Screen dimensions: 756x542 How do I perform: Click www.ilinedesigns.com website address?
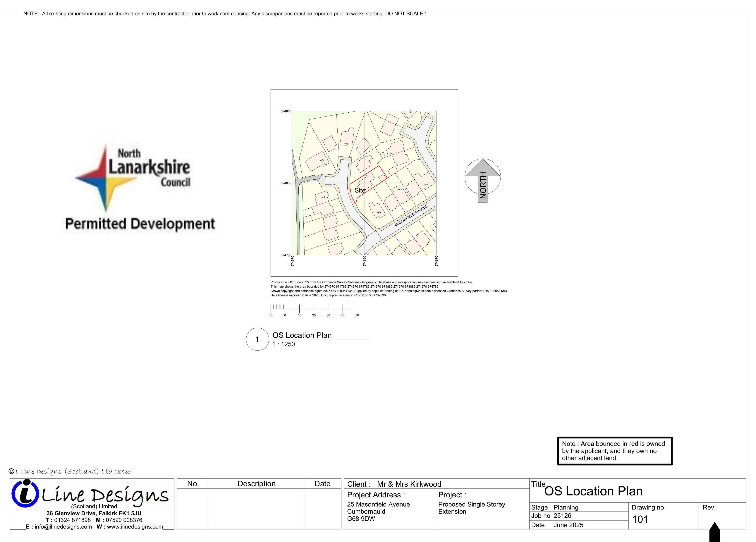[x=135, y=527]
